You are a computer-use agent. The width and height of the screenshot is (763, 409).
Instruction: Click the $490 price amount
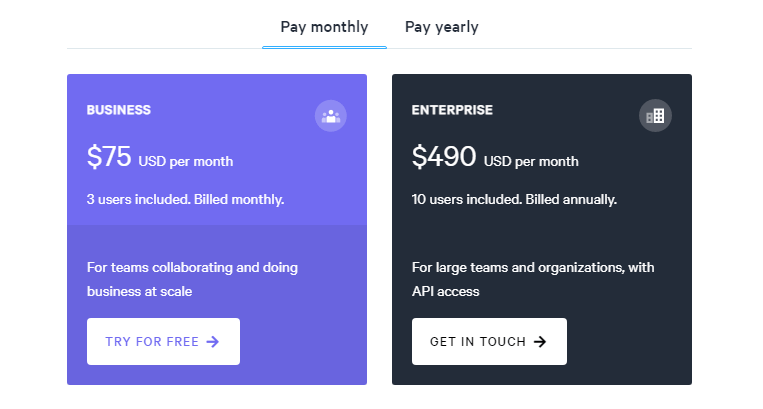click(x=444, y=157)
